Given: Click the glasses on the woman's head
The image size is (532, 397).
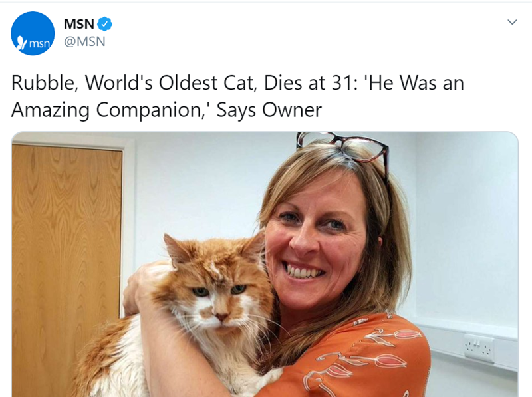Looking at the screenshot, I should point(346,144).
